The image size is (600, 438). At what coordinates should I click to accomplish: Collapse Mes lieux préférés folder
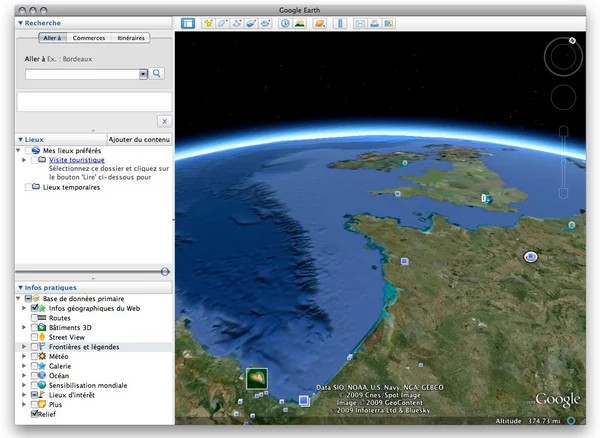click(x=18, y=151)
